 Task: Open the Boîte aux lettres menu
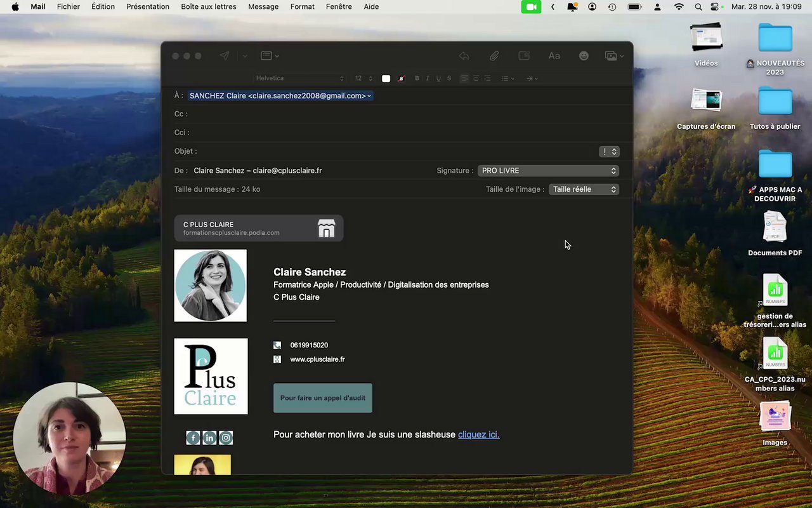pos(209,7)
